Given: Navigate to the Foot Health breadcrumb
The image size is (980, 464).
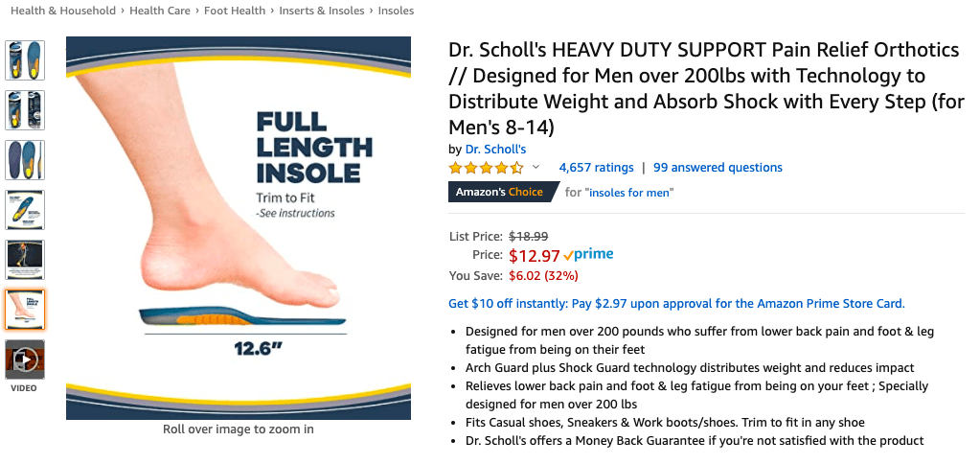Looking at the screenshot, I should 235,12.
